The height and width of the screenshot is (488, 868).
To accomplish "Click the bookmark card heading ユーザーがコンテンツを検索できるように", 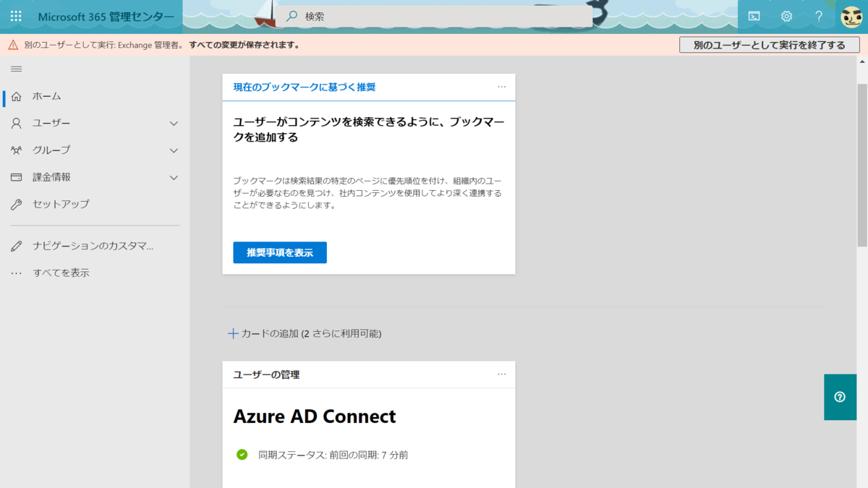I will pos(369,129).
